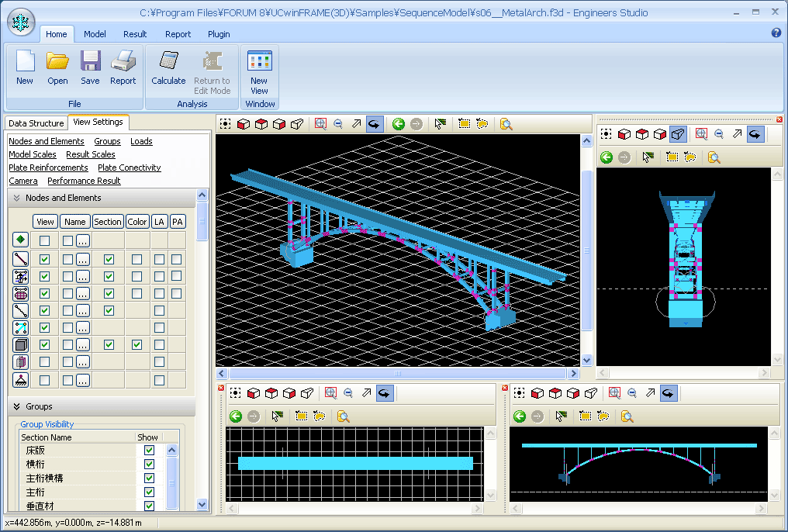Open the Model Scales link

[x=32, y=154]
